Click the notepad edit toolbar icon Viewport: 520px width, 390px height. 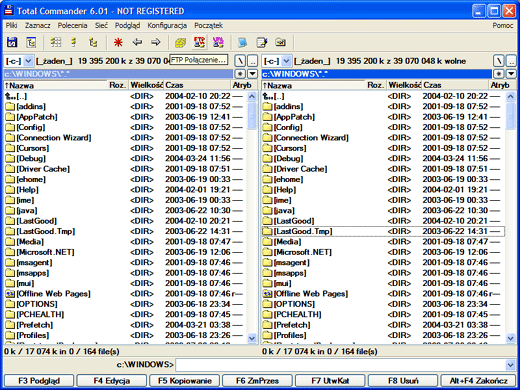pos(262,42)
